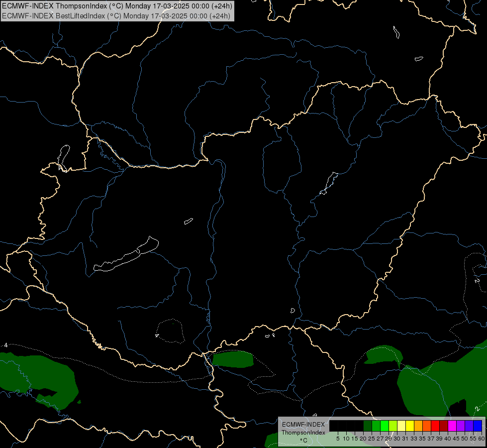Click the BestLiftedIndex title line at top
487x448 pixels.
116,16
